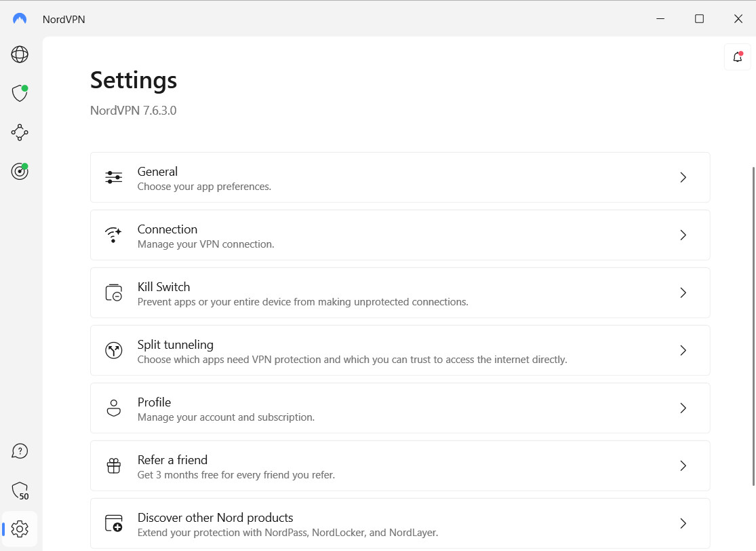Click 'Choose your app preferences.' text

pos(205,187)
